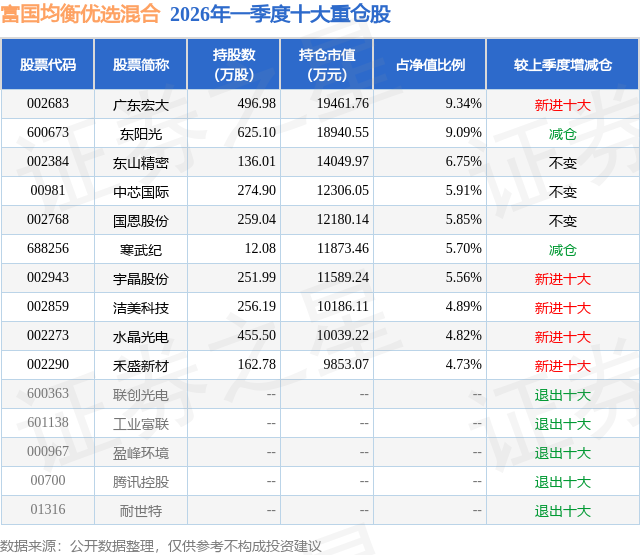The image size is (640, 555).
Task: Click the 9.09% net value ratio
Action: pos(463,133)
